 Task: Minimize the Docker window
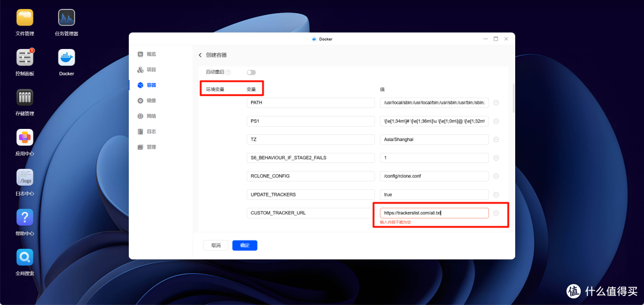point(485,39)
